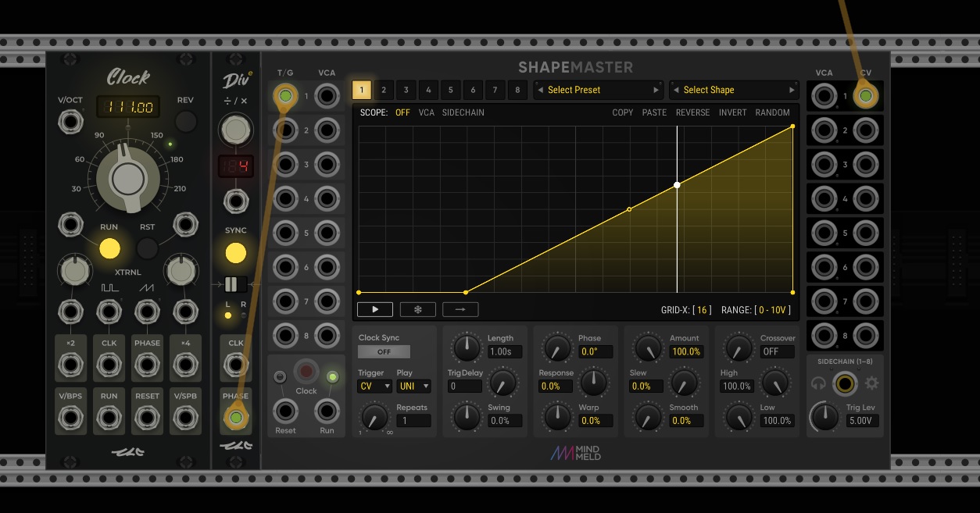Click the PHASE output jack on Clock
The image size is (980, 513).
coord(147,365)
